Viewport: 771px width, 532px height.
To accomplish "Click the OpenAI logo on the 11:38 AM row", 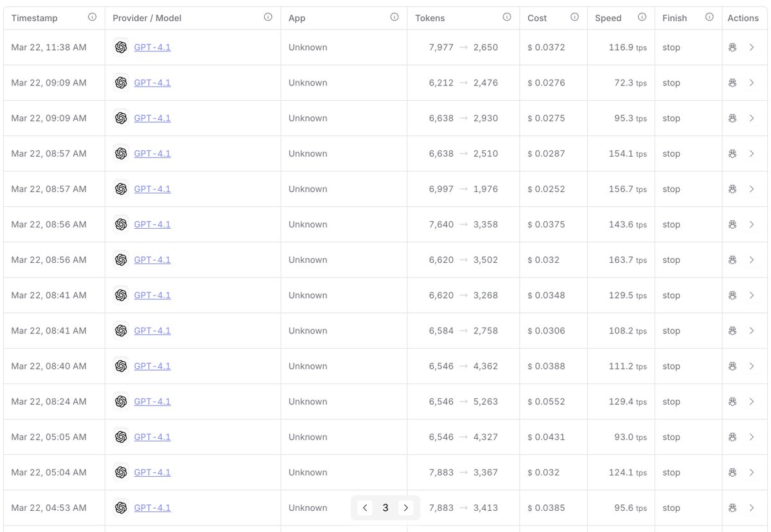I will pos(121,47).
